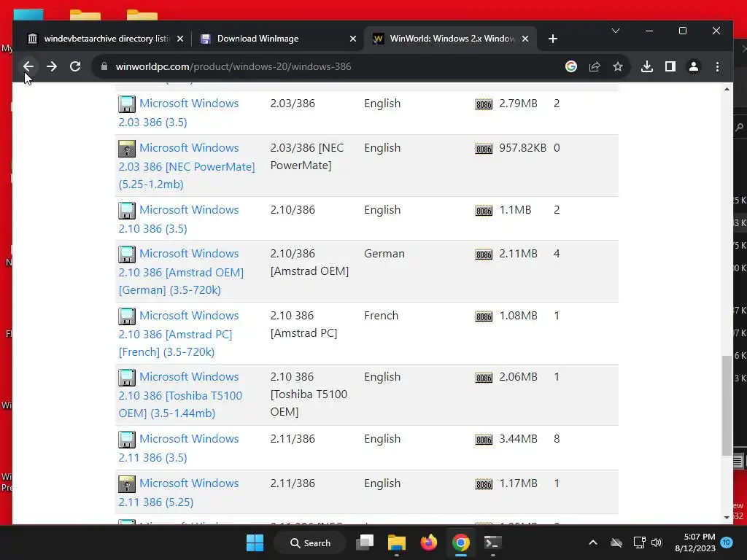Reload the WinWorld page
This screenshot has width=747, height=560.
75,66
